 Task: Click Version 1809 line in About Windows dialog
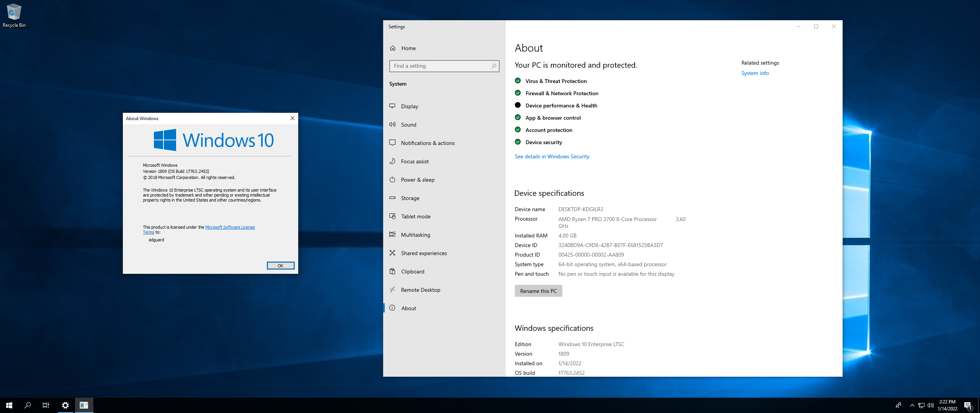click(x=176, y=171)
